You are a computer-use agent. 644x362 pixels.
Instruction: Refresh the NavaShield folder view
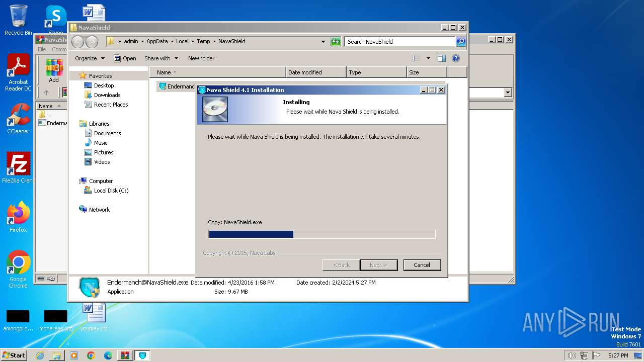pos(336,42)
